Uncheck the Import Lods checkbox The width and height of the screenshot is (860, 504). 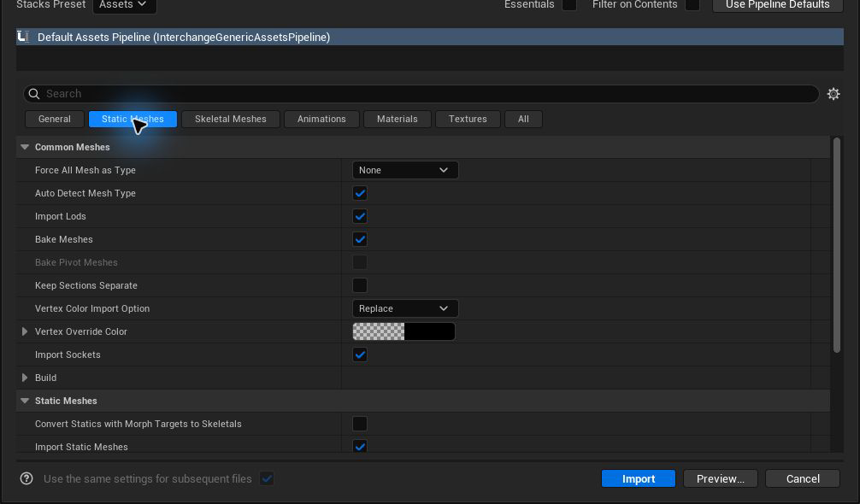360,216
